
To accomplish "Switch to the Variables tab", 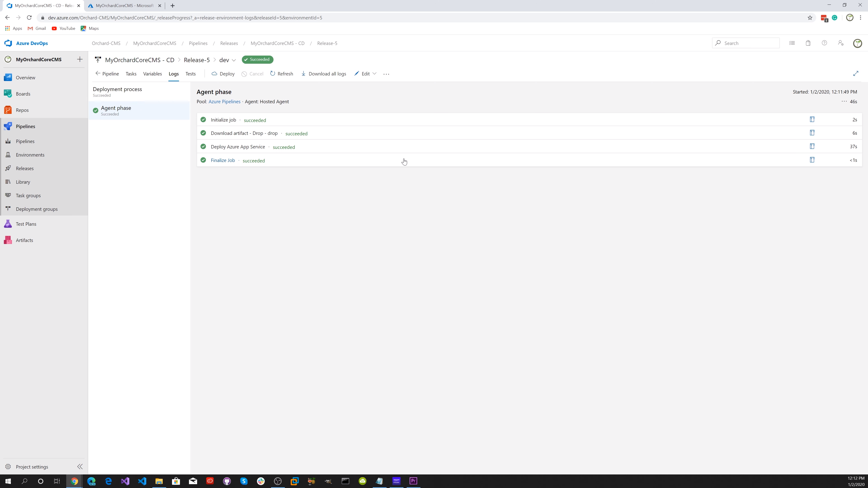I will (152, 74).
